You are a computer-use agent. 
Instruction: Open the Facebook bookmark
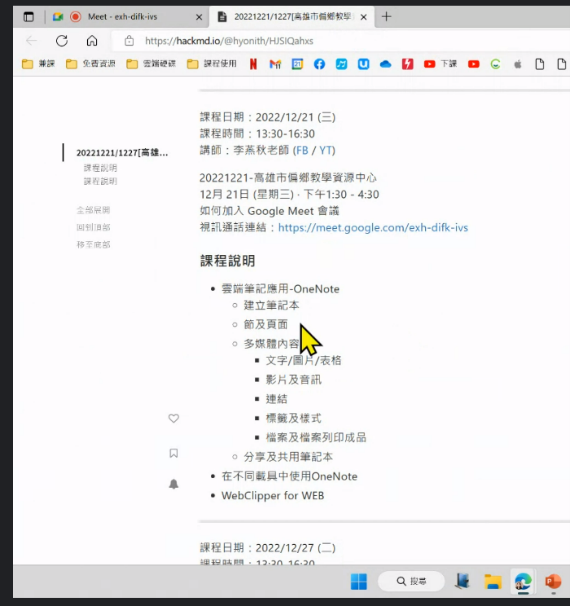click(319, 64)
